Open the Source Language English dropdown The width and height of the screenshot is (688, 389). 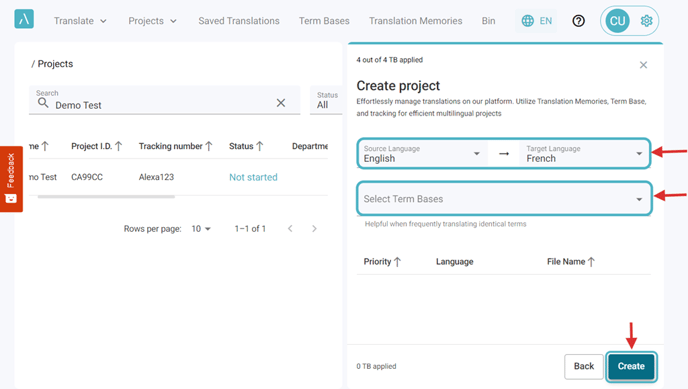(423, 154)
